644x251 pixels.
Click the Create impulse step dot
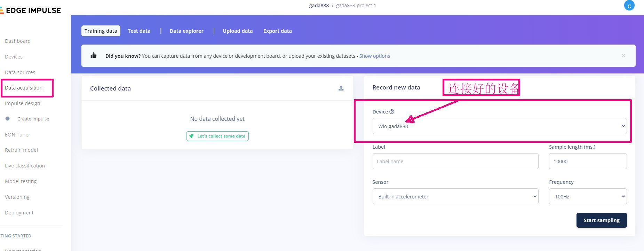coord(8,119)
